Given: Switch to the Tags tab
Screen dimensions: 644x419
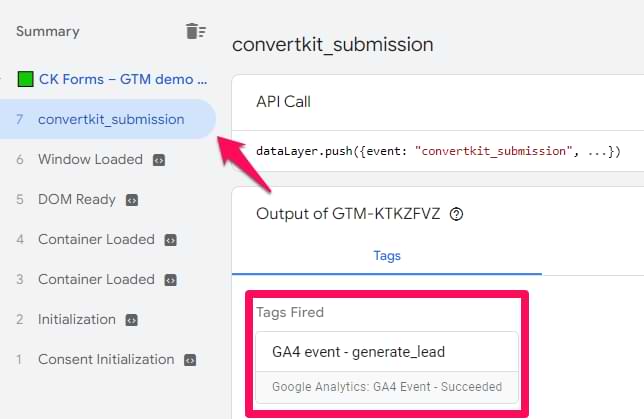Looking at the screenshot, I should [387, 256].
